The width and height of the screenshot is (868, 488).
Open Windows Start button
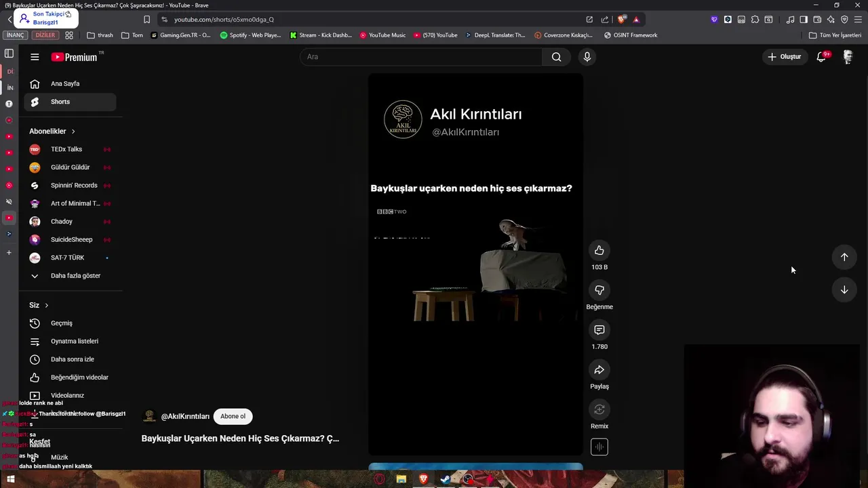pyautogui.click(x=10, y=479)
